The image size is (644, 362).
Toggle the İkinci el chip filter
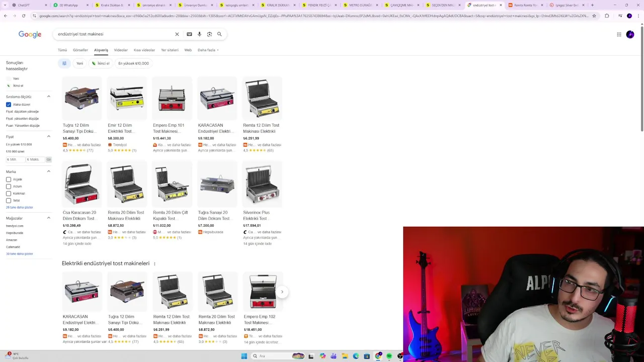click(101, 63)
